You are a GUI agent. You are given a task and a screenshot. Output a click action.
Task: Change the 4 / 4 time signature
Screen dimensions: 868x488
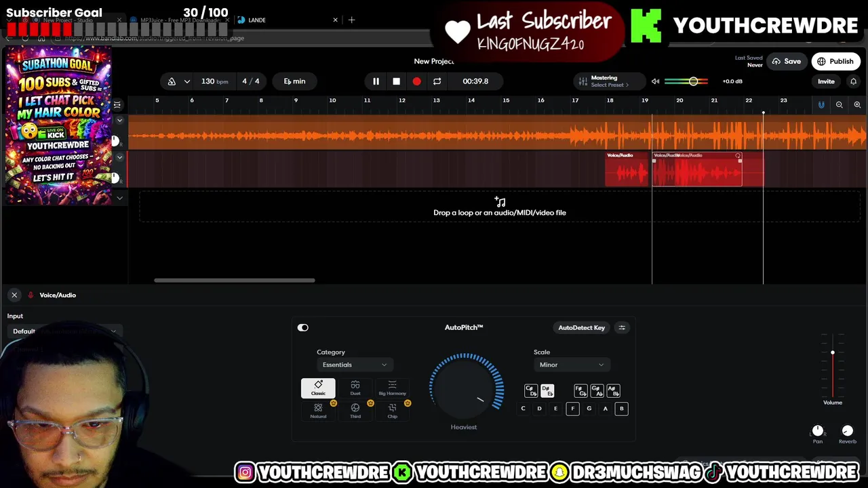[x=251, y=81]
